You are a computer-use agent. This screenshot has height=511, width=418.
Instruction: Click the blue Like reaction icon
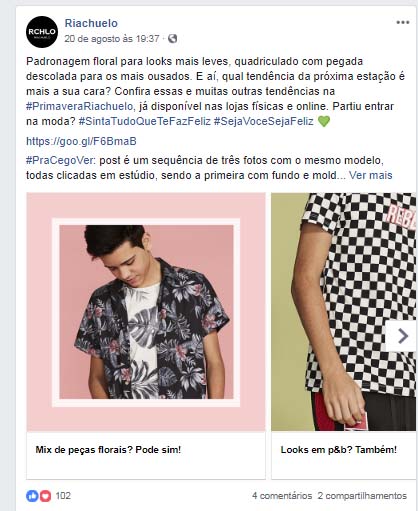(32, 496)
